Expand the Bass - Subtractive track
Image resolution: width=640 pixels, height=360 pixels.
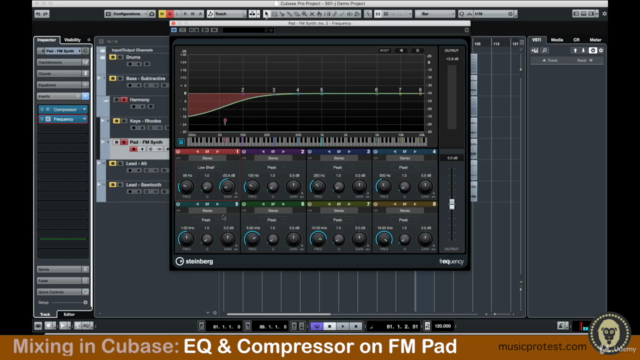[x=99, y=78]
